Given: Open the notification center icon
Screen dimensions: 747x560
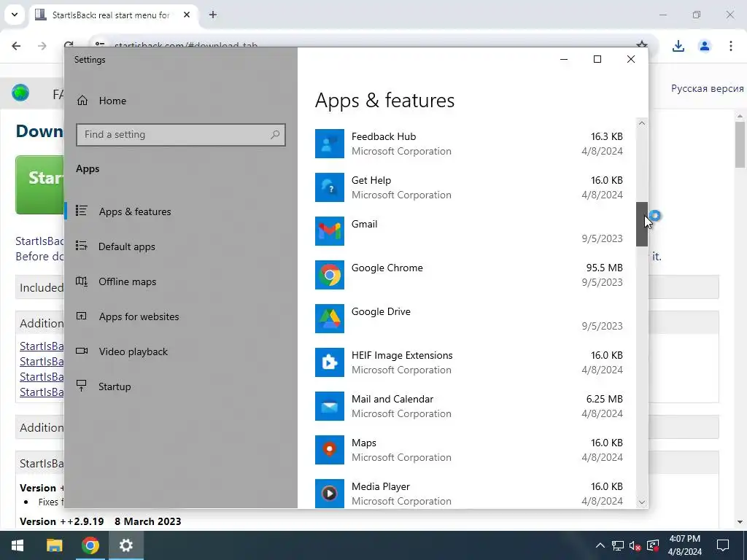Looking at the screenshot, I should tap(723, 545).
